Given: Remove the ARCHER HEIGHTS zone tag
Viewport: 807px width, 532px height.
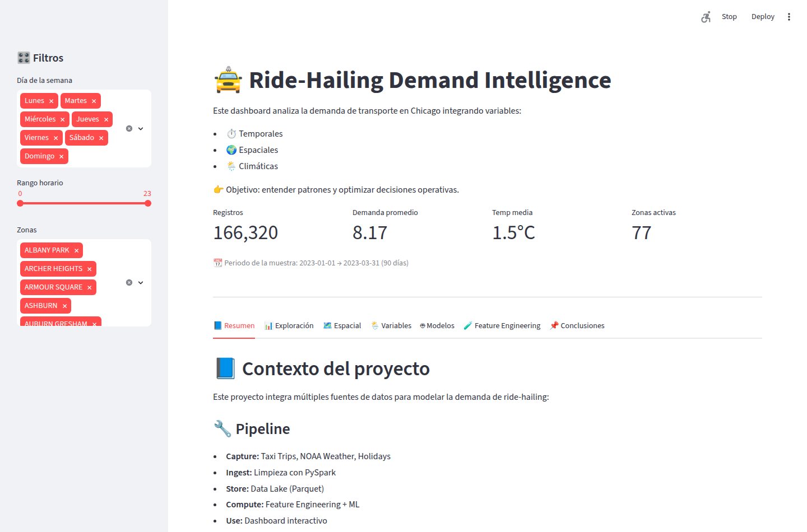Looking at the screenshot, I should pyautogui.click(x=89, y=269).
